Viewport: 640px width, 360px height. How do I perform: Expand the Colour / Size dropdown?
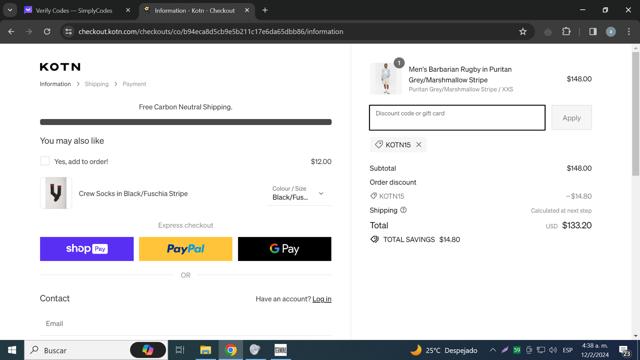click(x=300, y=193)
